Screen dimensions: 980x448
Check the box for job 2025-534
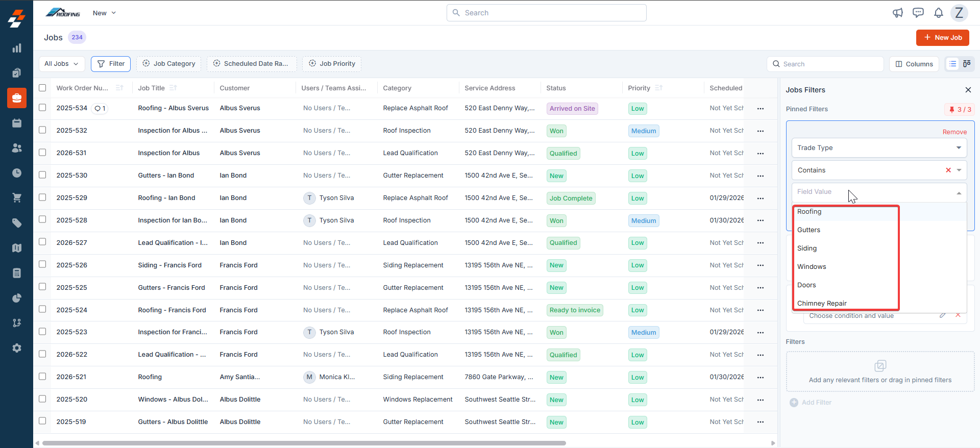tap(42, 108)
